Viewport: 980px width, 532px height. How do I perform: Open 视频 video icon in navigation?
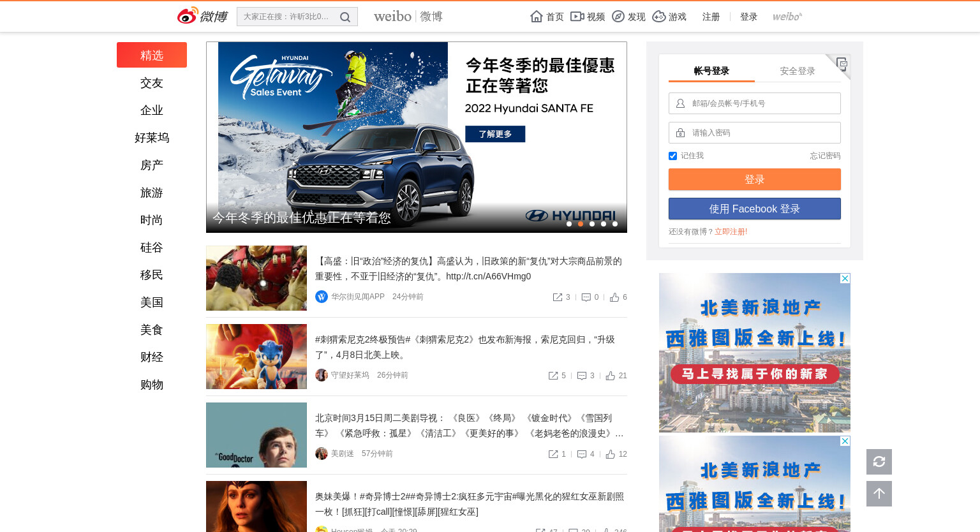tap(577, 17)
